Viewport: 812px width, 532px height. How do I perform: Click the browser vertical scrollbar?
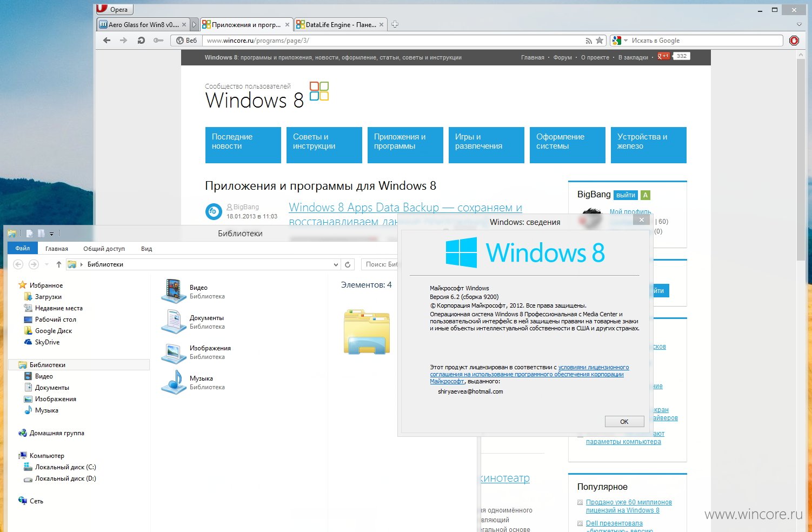click(801, 159)
